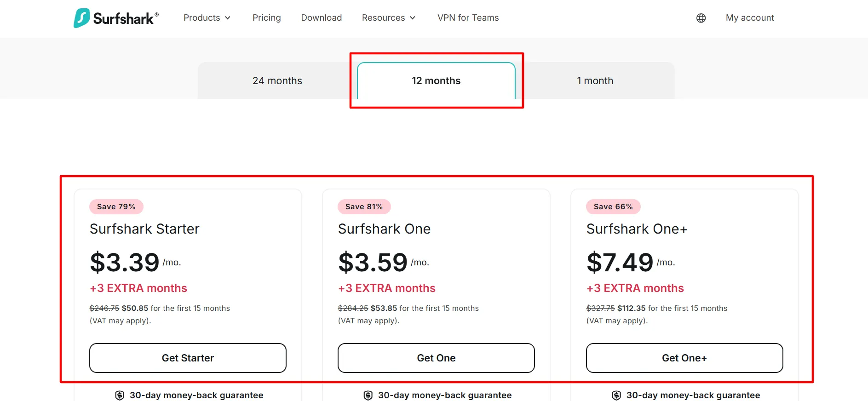Click the Get One+ button

(684, 358)
